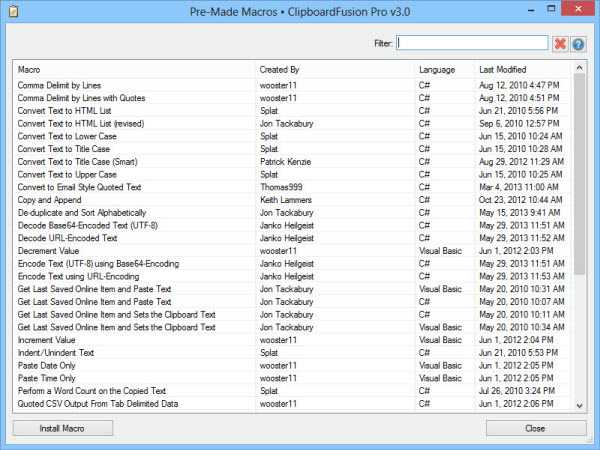
Task: Select 'Quoted CSV Output From Tab Delimited Data'
Action: point(293,404)
